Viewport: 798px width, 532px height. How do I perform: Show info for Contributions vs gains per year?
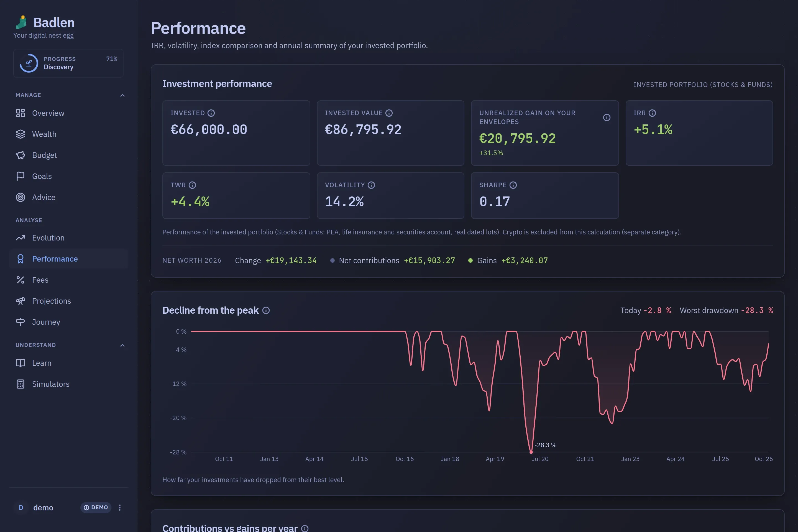coord(305,528)
